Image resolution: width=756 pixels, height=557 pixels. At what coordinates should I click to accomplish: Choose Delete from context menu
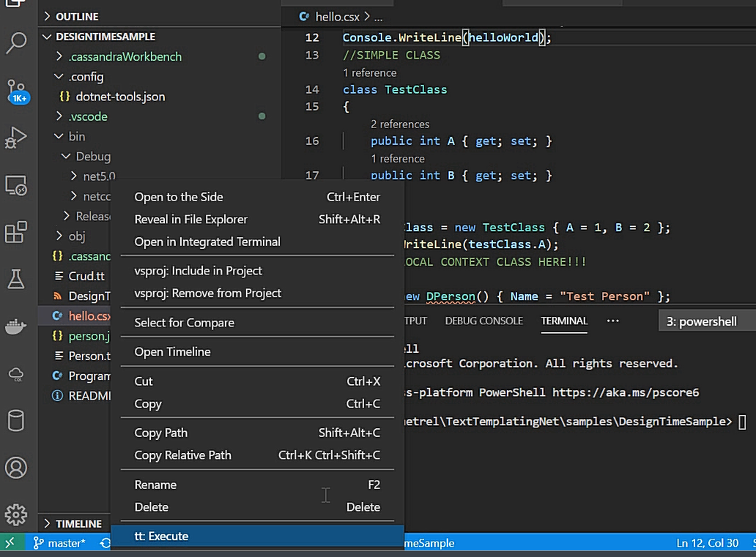(x=257, y=507)
